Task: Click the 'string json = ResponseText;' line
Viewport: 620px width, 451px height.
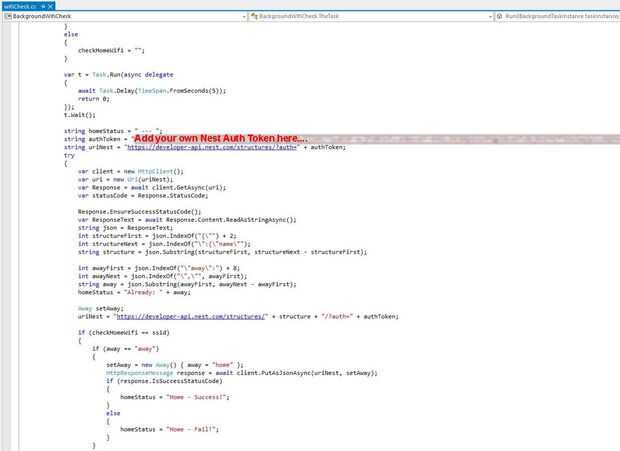Action: [125, 228]
